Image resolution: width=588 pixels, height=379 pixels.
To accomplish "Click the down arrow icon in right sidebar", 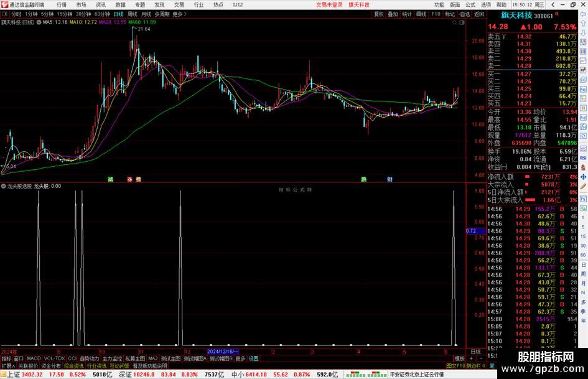I will click(x=583, y=32).
